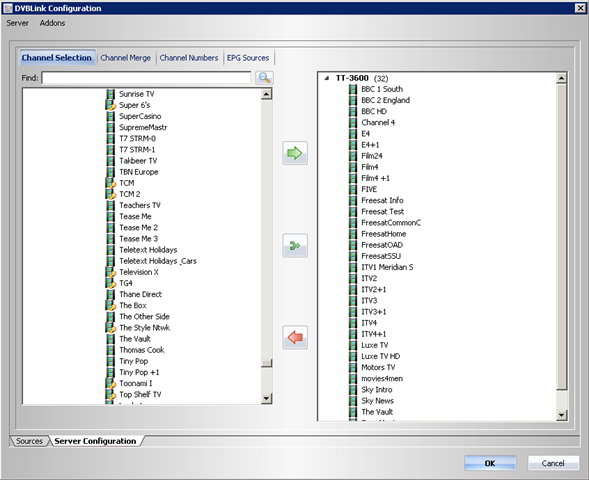Select The Style Ntwk channel

point(144,328)
